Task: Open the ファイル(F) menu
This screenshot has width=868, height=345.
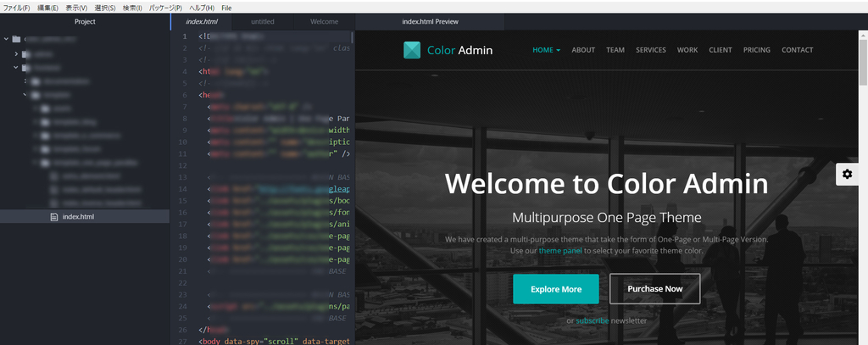Action: [17, 8]
